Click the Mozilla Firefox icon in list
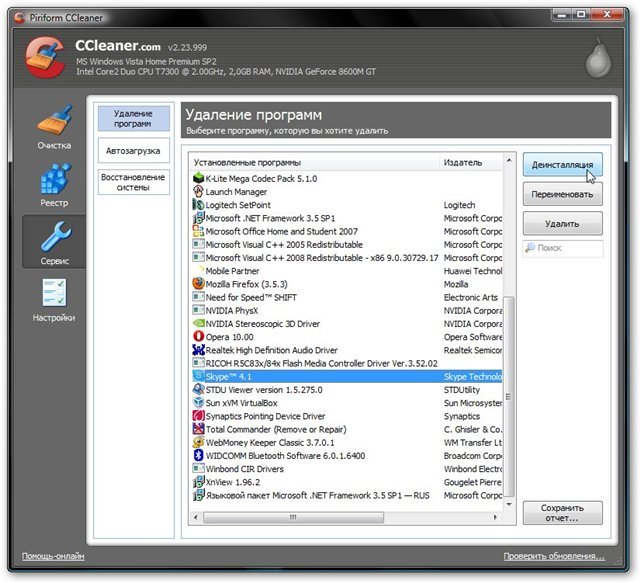The width and height of the screenshot is (640, 583). click(197, 284)
